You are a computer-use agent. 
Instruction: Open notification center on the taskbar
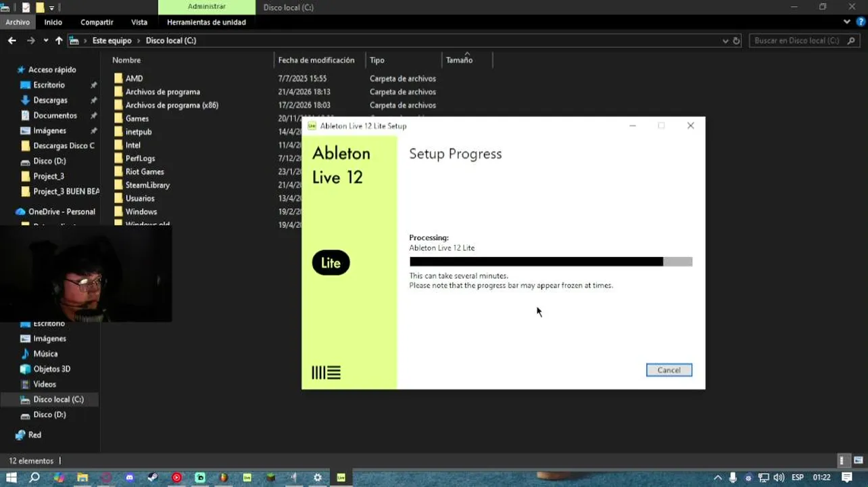click(x=847, y=478)
